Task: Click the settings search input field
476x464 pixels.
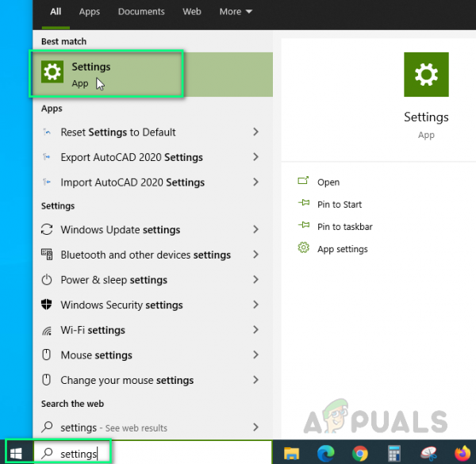Action: (x=152, y=454)
